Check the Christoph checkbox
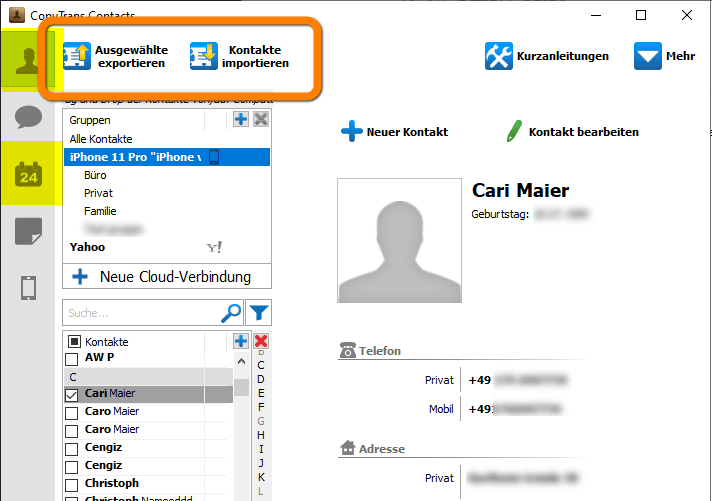The width and height of the screenshot is (712, 501). [71, 485]
